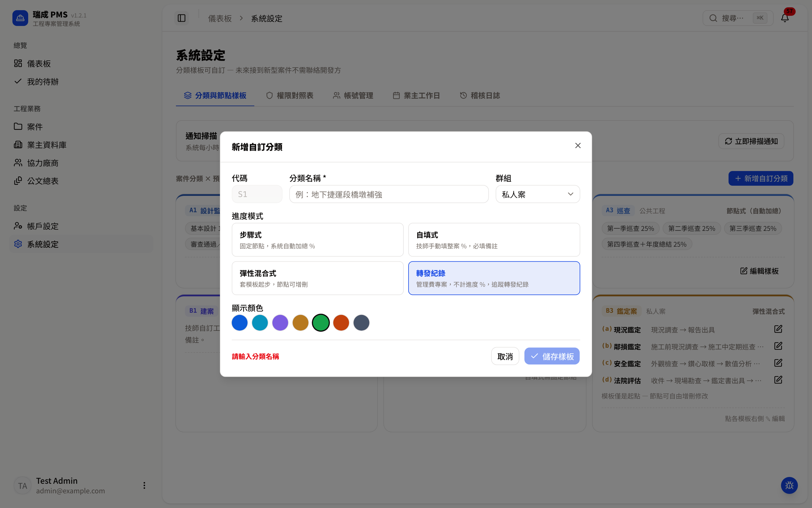The image size is (812, 508).
Task: Switch to 稽核日誌 tab
Action: pyautogui.click(x=480, y=95)
